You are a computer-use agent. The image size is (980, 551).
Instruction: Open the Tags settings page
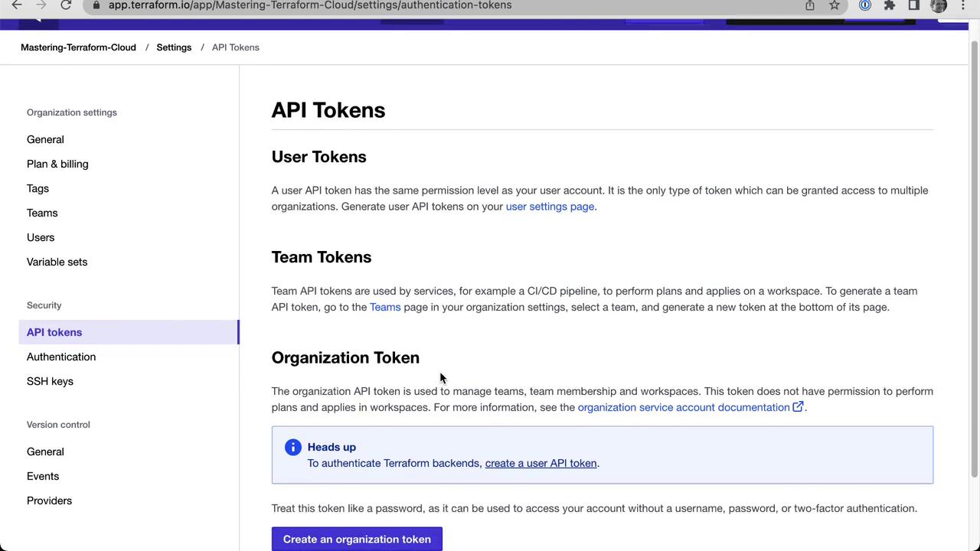click(x=38, y=188)
